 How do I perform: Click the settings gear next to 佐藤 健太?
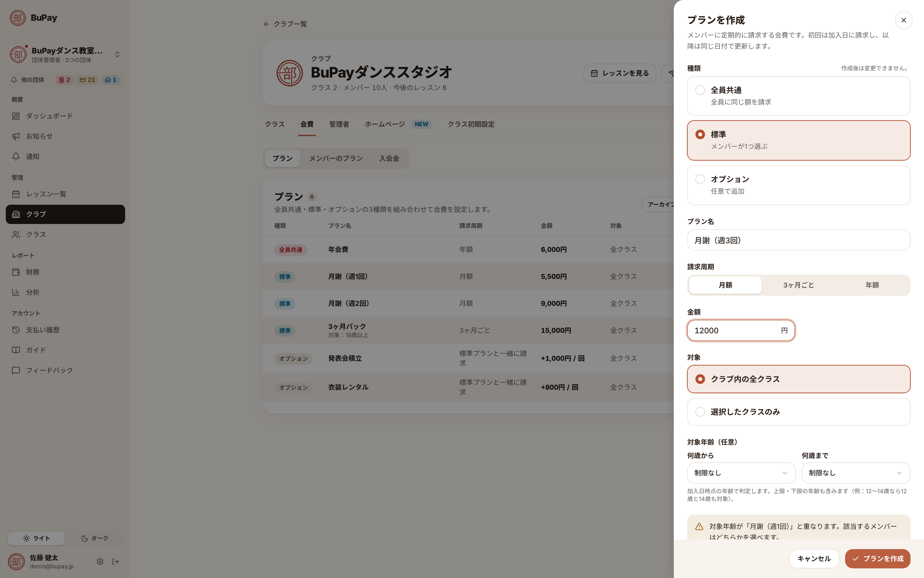pyautogui.click(x=100, y=561)
